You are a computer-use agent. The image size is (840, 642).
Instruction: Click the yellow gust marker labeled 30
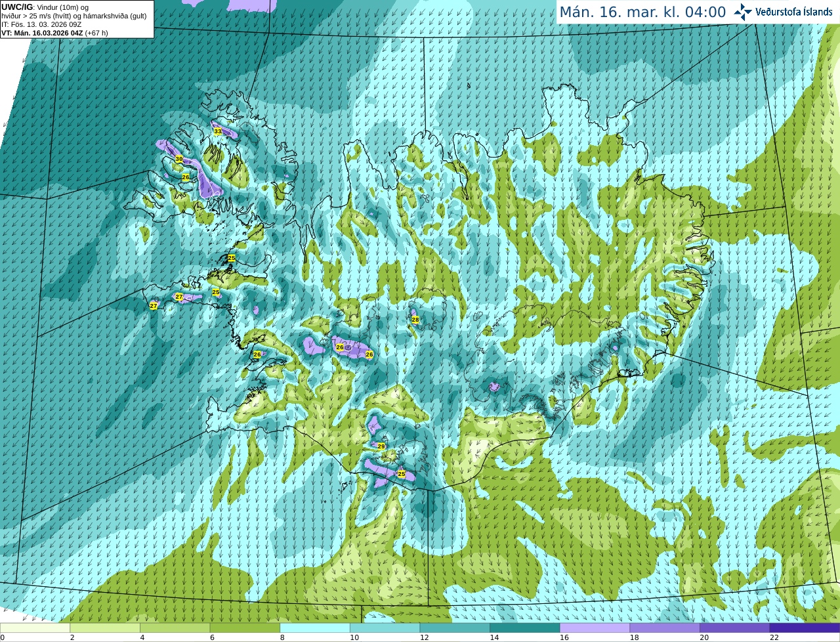(x=179, y=159)
